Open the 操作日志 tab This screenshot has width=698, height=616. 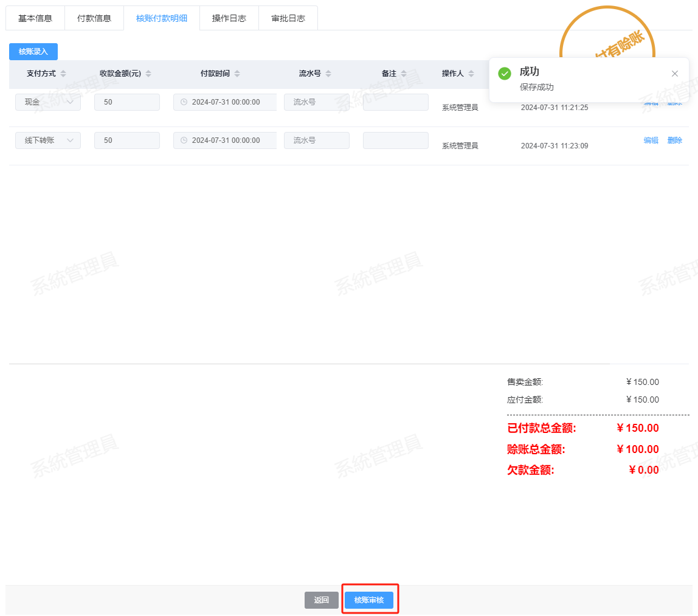pos(229,18)
